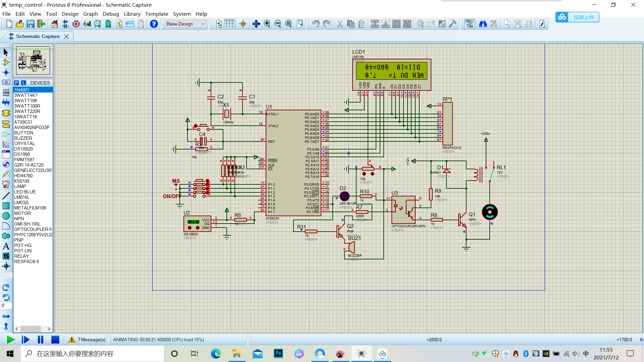Run the simulation with Play button
This screenshot has width=644, height=362.
pyautogui.click(x=11, y=340)
